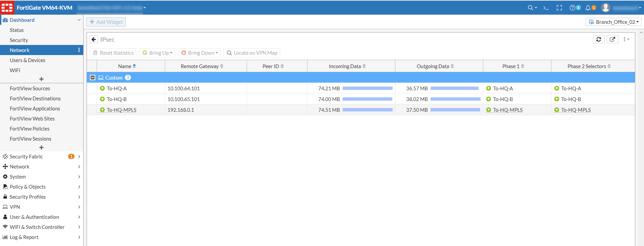Open the Branch_Office_02 VDOM dropdown
The height and width of the screenshot is (246, 644).
[x=613, y=22]
